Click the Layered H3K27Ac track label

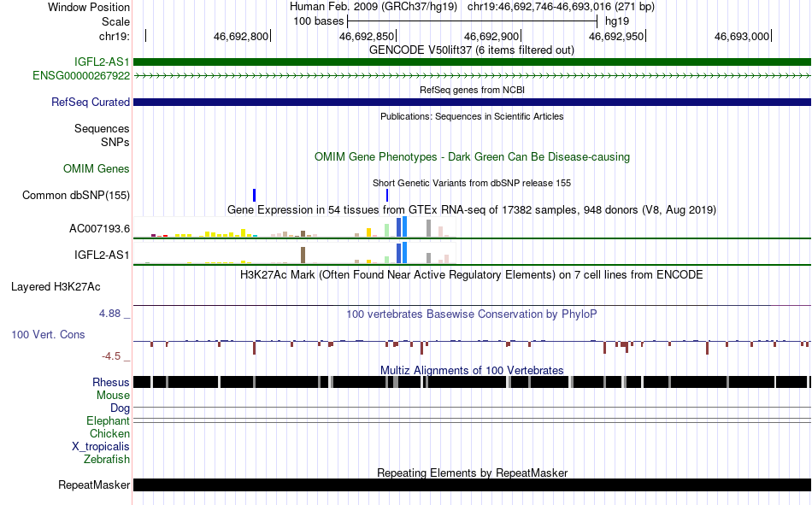point(56,287)
